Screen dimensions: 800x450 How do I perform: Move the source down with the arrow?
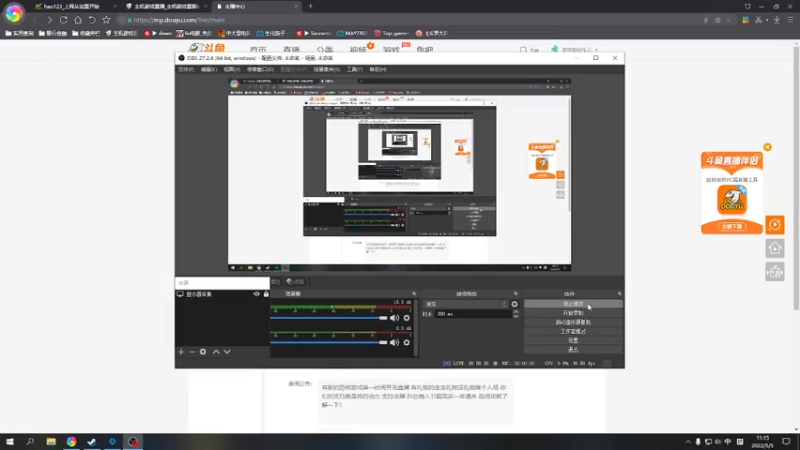227,352
